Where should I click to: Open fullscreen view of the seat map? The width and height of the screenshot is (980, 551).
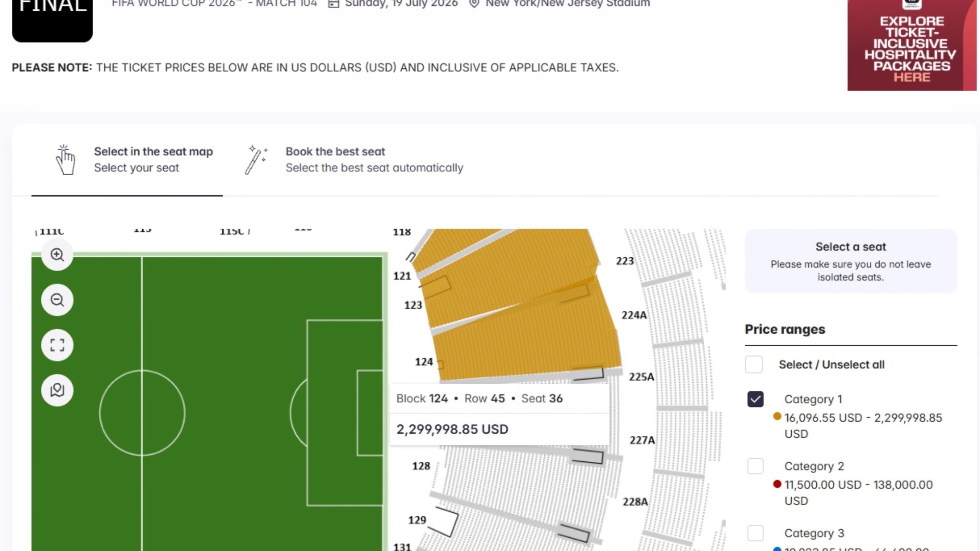coord(57,345)
